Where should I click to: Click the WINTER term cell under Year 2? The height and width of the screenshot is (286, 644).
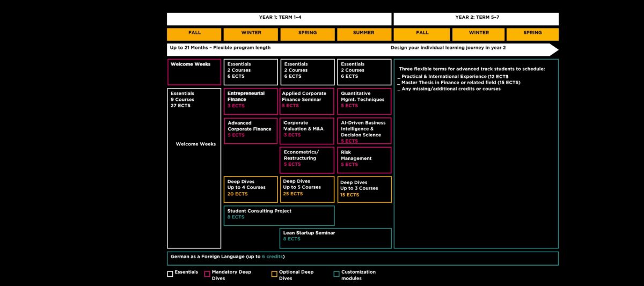[x=479, y=34]
